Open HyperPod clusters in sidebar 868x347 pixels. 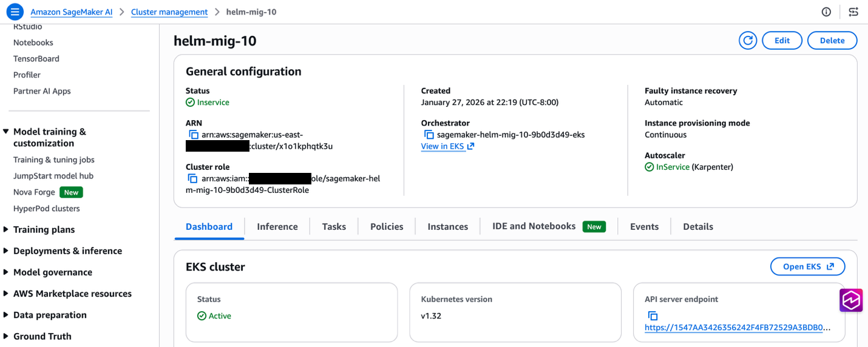pyautogui.click(x=47, y=208)
